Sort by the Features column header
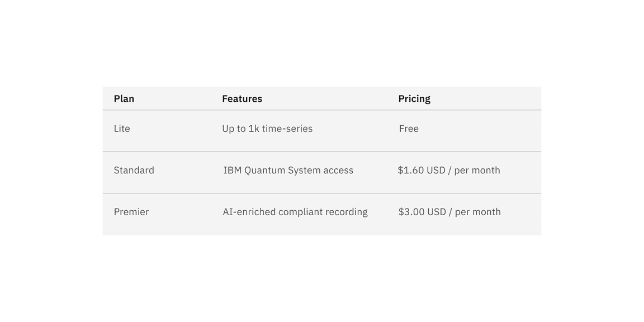Image resolution: width=644 pixels, height=322 pixels. pos(242,99)
